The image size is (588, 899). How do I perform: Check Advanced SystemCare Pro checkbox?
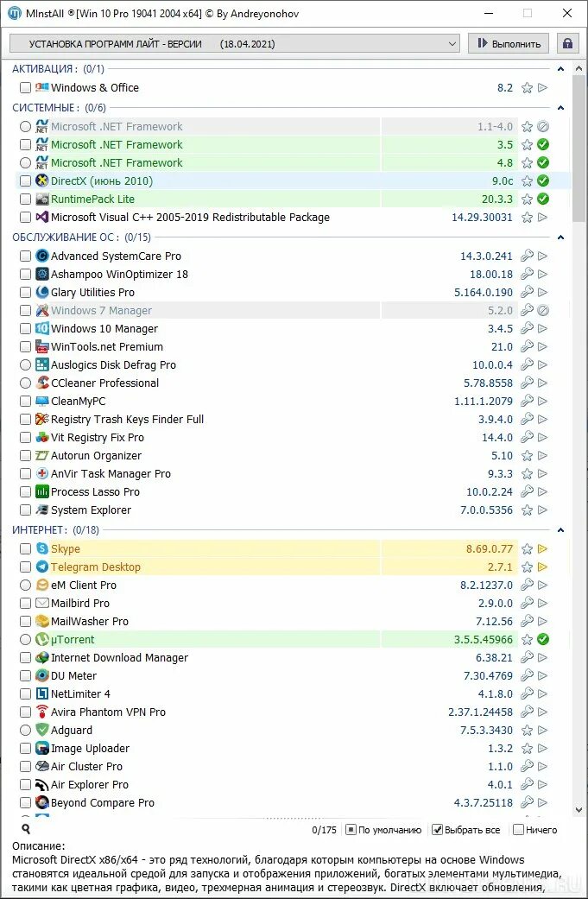pyautogui.click(x=25, y=256)
